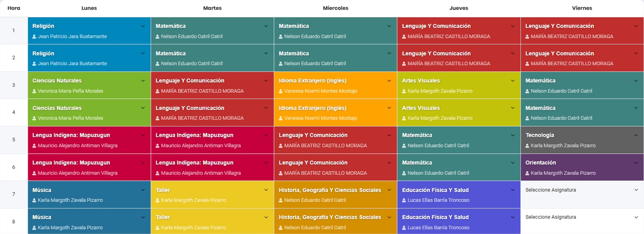Click teacher icon in Wednesday hour 3 Inglés

point(281,91)
